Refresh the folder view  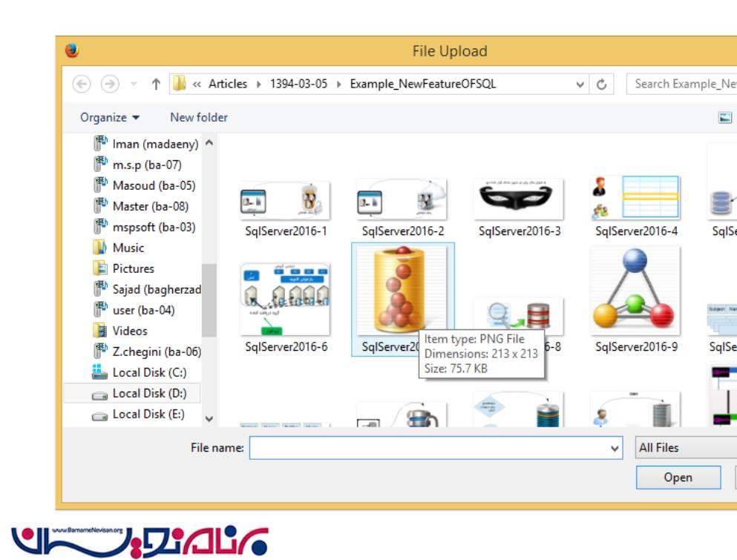pyautogui.click(x=601, y=85)
